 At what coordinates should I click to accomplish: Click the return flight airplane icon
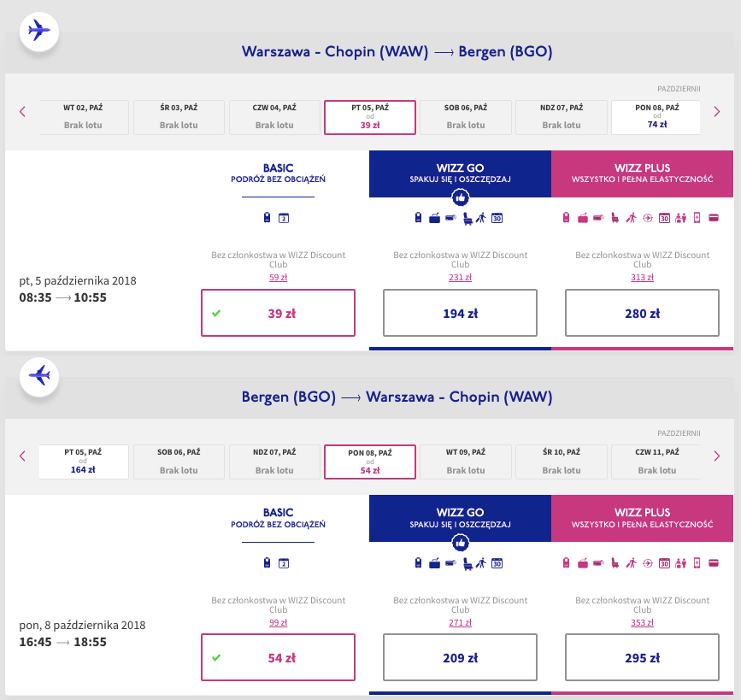38,375
